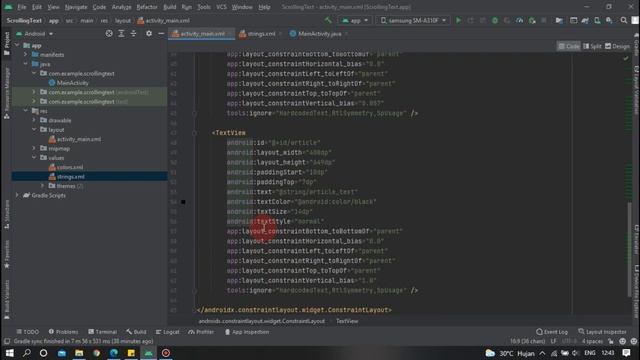This screenshot has width=640, height=360.
Task: Open the Refactor menu
Action: 147,7
